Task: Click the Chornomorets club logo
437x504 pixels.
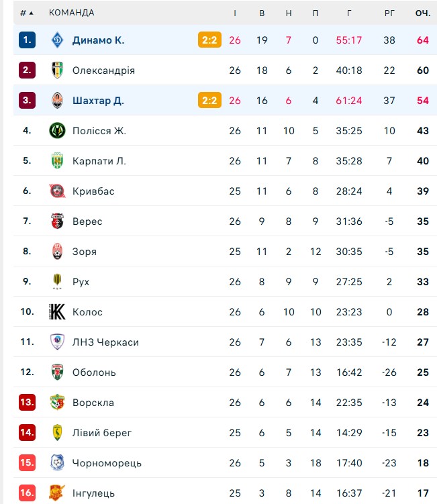Action: click(58, 463)
